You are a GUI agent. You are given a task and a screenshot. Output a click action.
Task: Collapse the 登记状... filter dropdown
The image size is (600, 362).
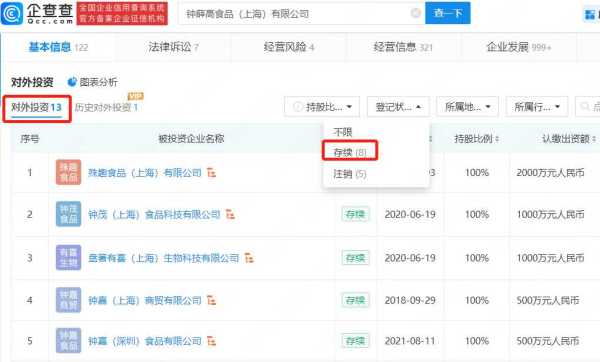[398, 107]
